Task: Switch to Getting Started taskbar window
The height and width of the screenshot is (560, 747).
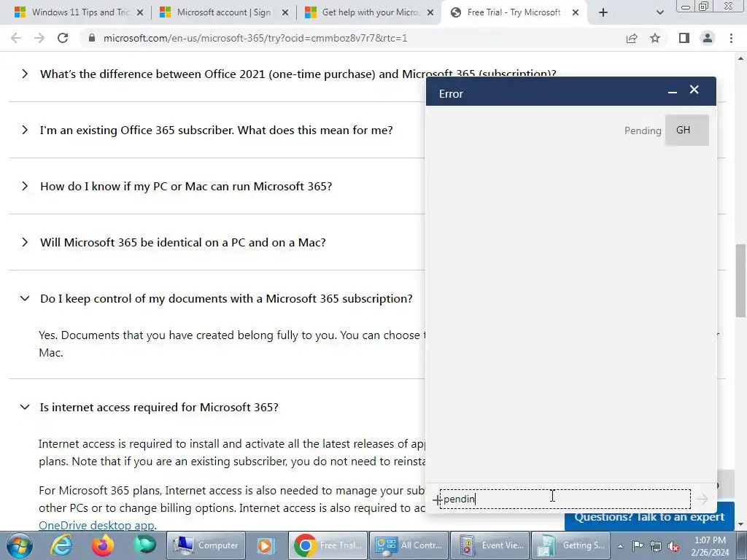Action: coord(570,545)
